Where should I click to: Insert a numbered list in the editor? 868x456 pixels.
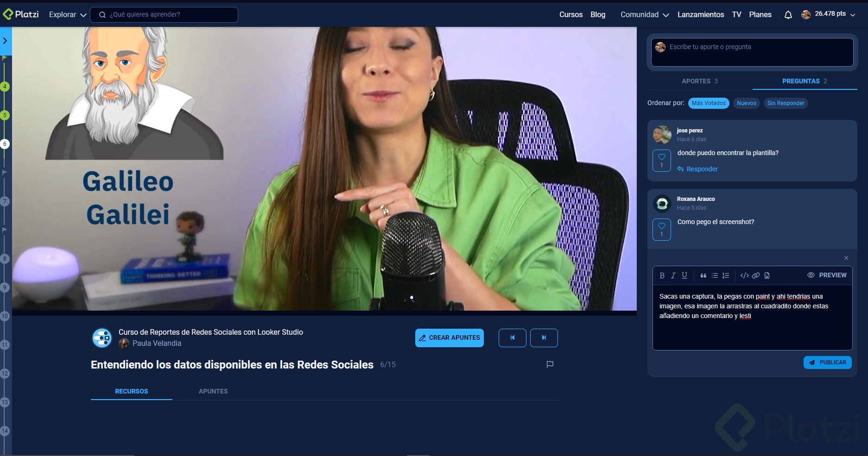[x=726, y=275]
